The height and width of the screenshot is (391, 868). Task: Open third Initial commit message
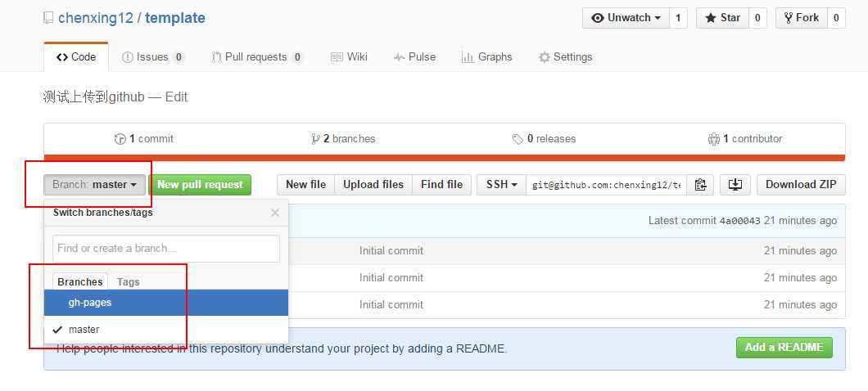391,305
